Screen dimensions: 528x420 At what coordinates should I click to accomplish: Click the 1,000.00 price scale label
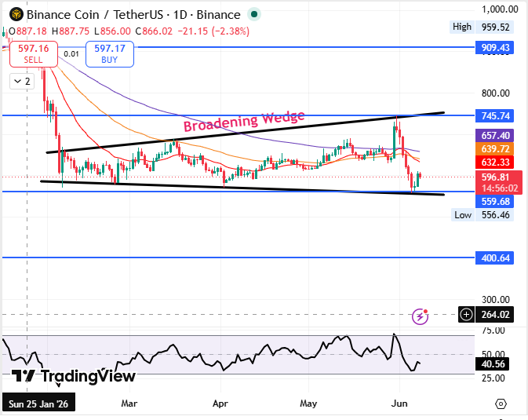click(500, 9)
